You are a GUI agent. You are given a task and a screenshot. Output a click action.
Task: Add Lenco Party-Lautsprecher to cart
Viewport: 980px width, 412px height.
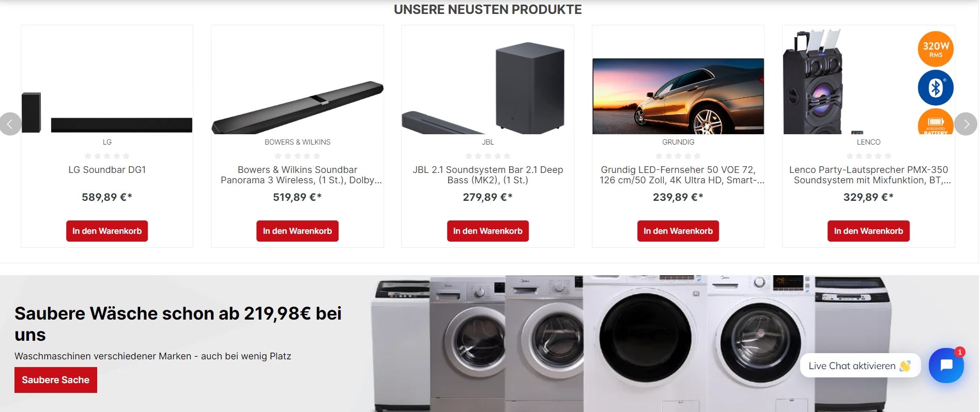coord(868,231)
